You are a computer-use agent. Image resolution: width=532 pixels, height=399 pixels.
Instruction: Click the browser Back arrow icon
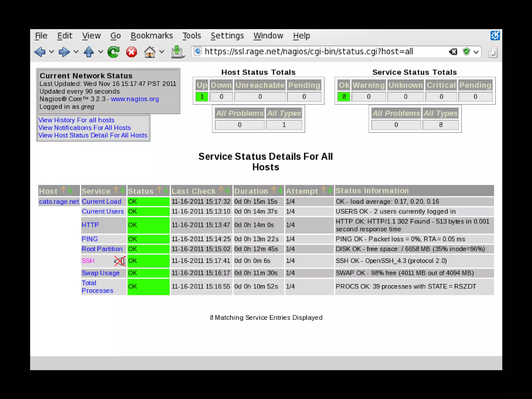click(40, 52)
